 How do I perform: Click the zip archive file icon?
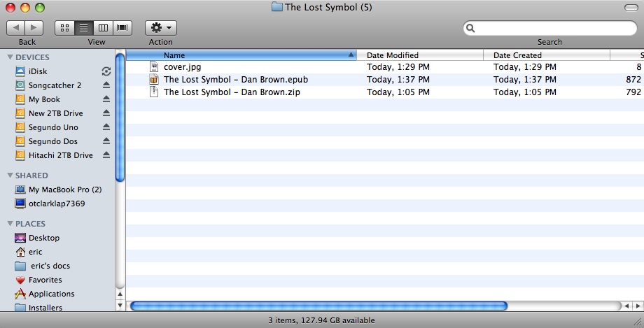pos(154,92)
